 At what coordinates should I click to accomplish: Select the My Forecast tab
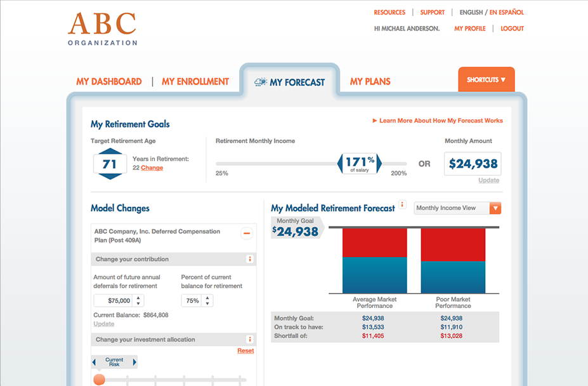tap(289, 83)
